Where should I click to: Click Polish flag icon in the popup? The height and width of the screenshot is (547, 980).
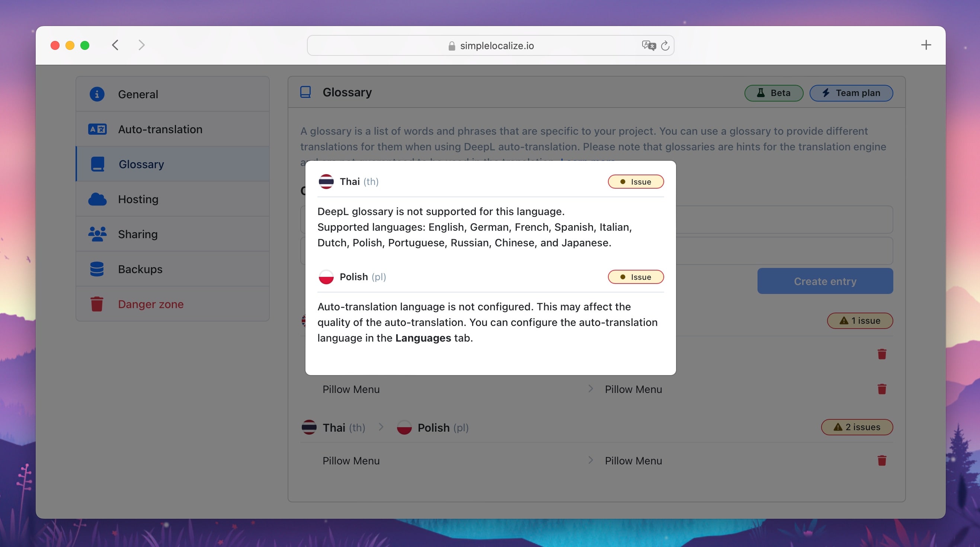tap(326, 276)
